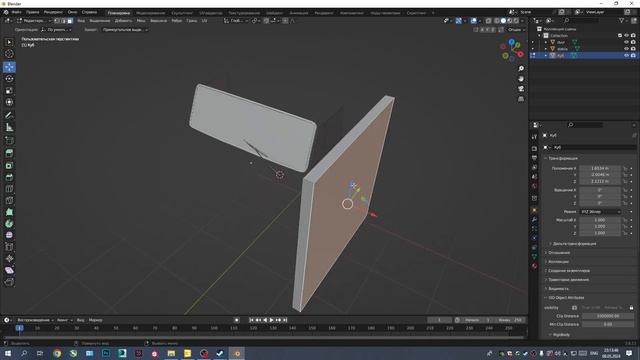Collapse the Transform panel
Image resolution: width=640 pixels, height=360 pixels.
(562, 158)
